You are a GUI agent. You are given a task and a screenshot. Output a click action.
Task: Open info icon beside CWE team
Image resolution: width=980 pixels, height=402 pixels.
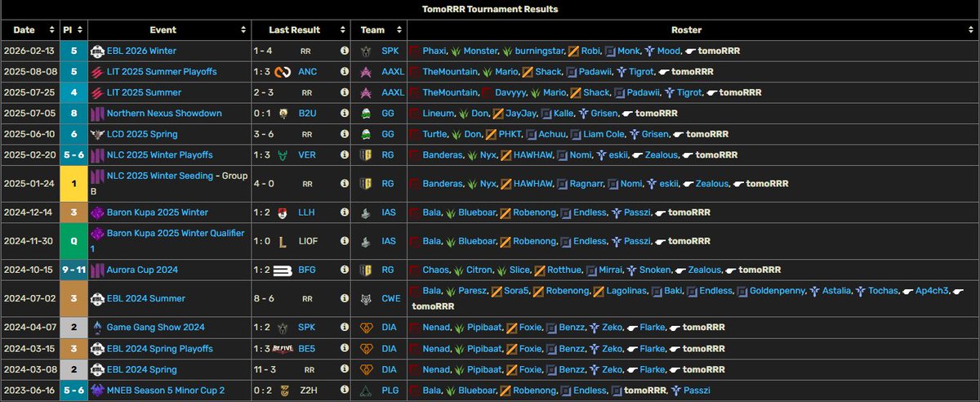344,299
